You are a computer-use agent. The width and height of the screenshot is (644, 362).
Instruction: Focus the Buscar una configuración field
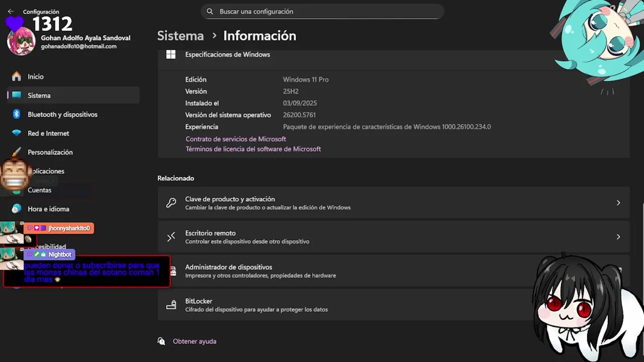pyautogui.click(x=323, y=12)
